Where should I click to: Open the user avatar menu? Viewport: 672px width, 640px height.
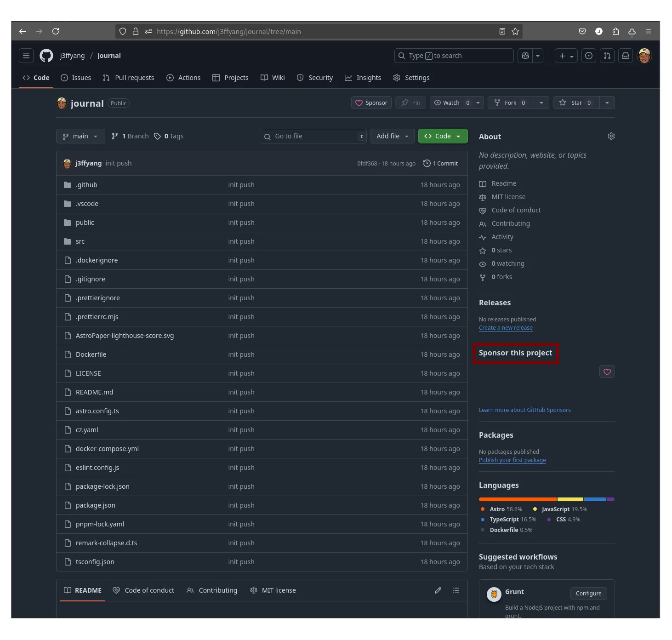pyautogui.click(x=644, y=56)
